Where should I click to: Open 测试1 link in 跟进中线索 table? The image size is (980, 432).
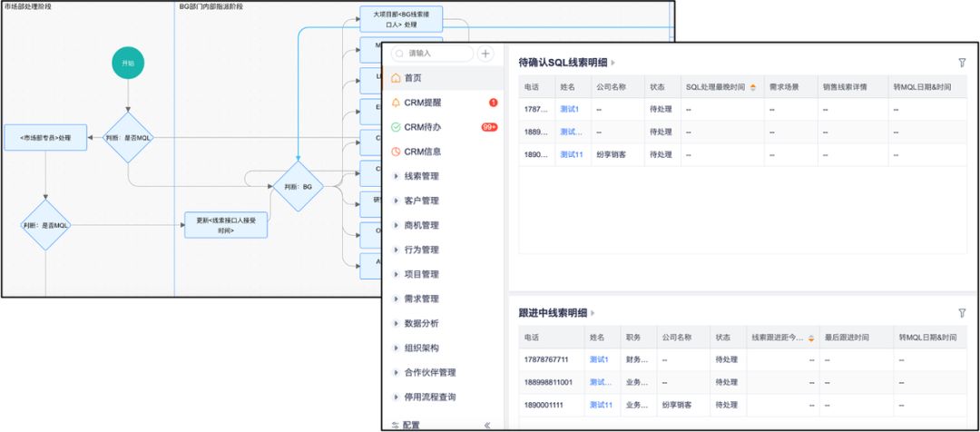[x=599, y=359]
